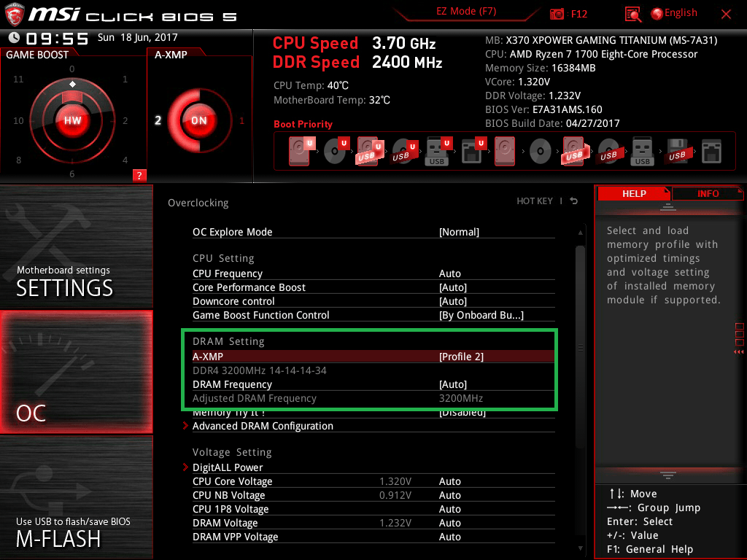Open DRAM Frequency [Auto] dropdown
Viewport: 747px width, 560px height.
(x=453, y=384)
